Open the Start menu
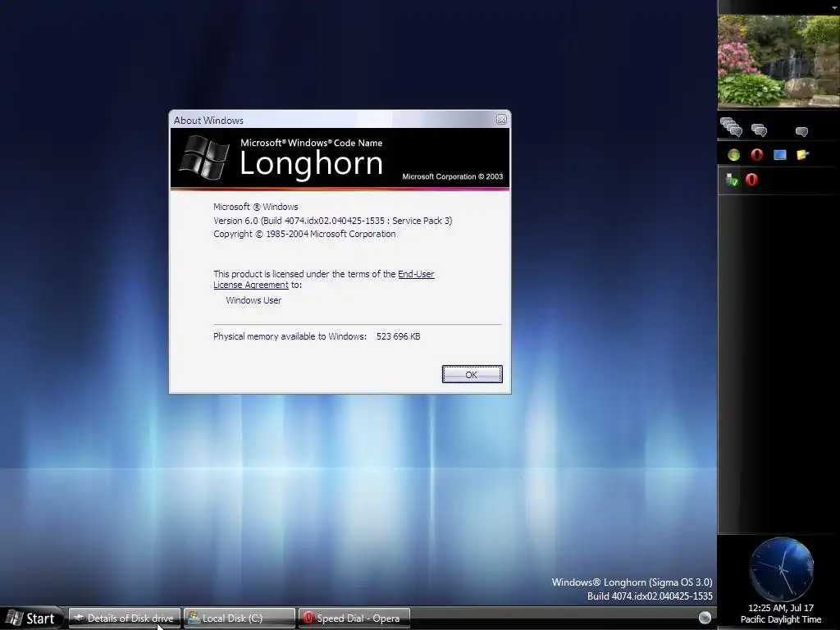The width and height of the screenshot is (840, 630). [31, 619]
